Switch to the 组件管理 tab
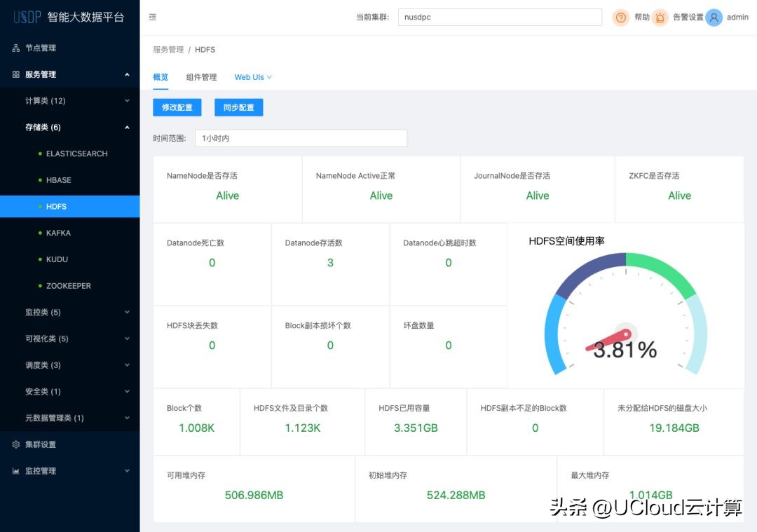 tap(200, 77)
